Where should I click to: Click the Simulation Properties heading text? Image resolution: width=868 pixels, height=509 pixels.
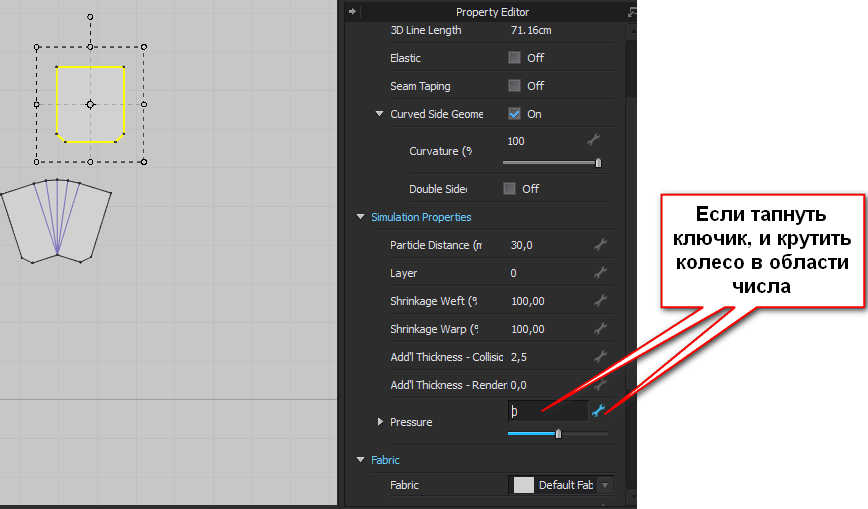click(421, 217)
